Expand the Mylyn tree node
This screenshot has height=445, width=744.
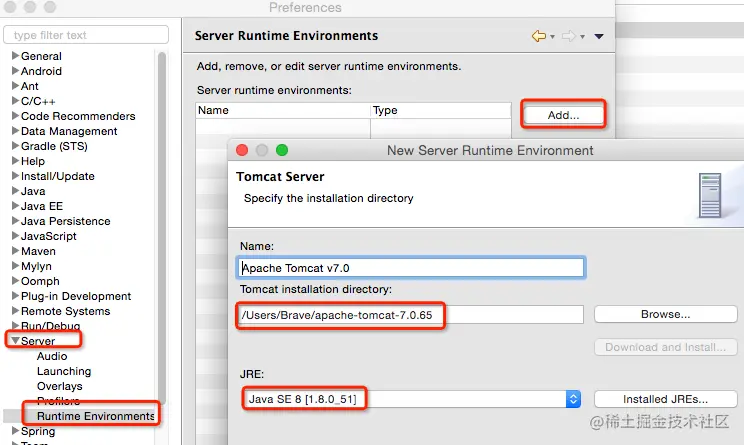pos(15,266)
